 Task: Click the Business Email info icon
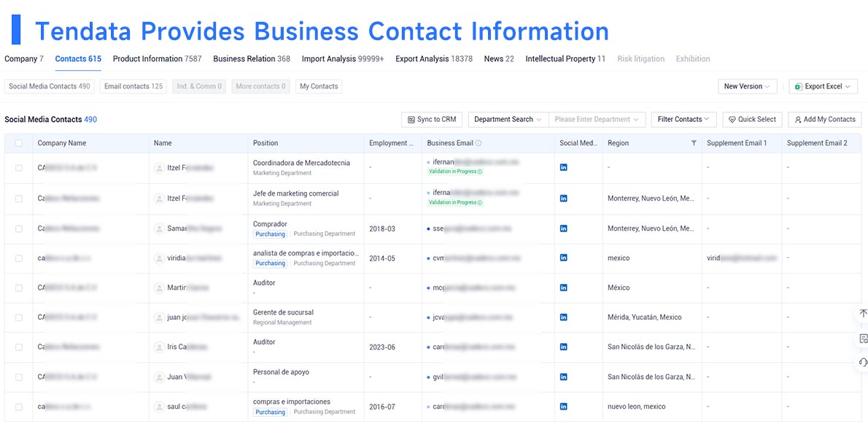click(478, 143)
